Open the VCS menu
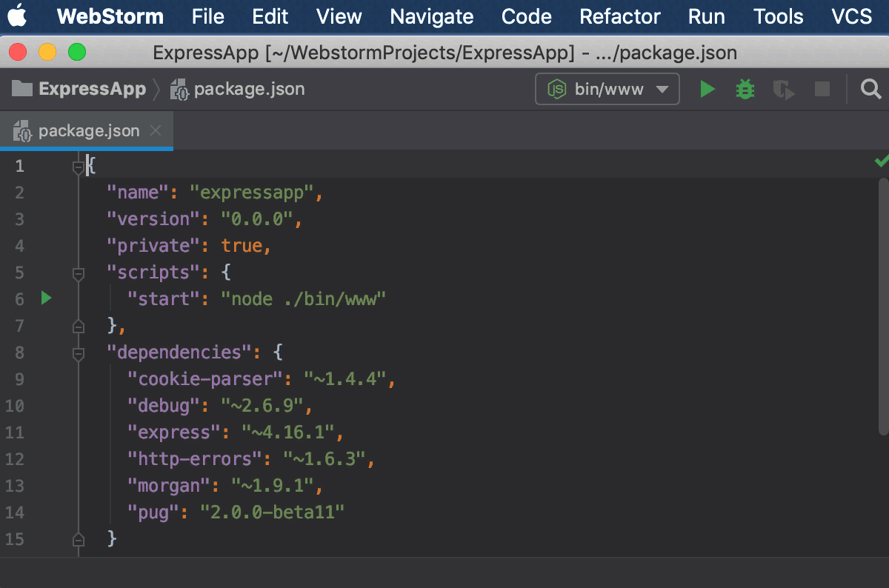 click(x=852, y=16)
